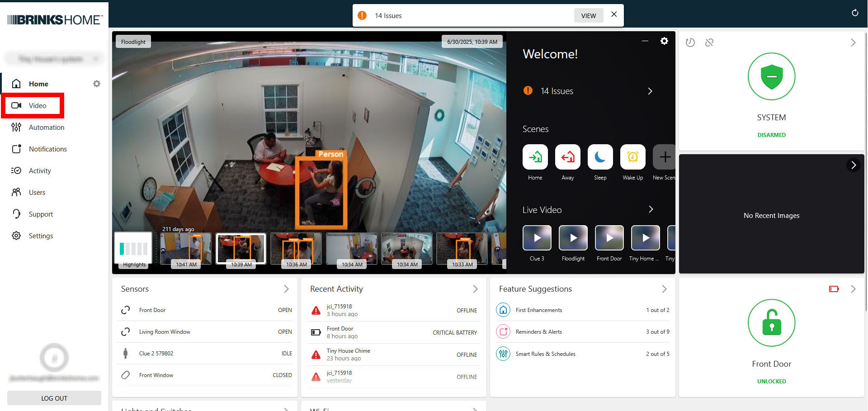The width and height of the screenshot is (868, 411).
Task: Click the Floodlight camera label
Action: click(133, 42)
